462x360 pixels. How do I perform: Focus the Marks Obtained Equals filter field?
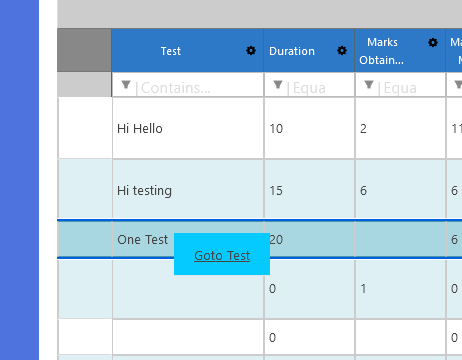click(410, 88)
